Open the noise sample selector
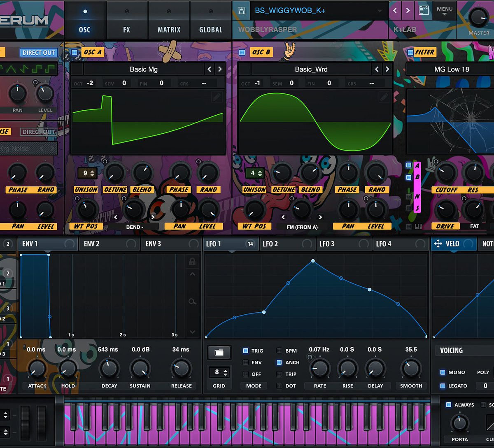The width and height of the screenshot is (494, 448). pyautogui.click(x=28, y=149)
